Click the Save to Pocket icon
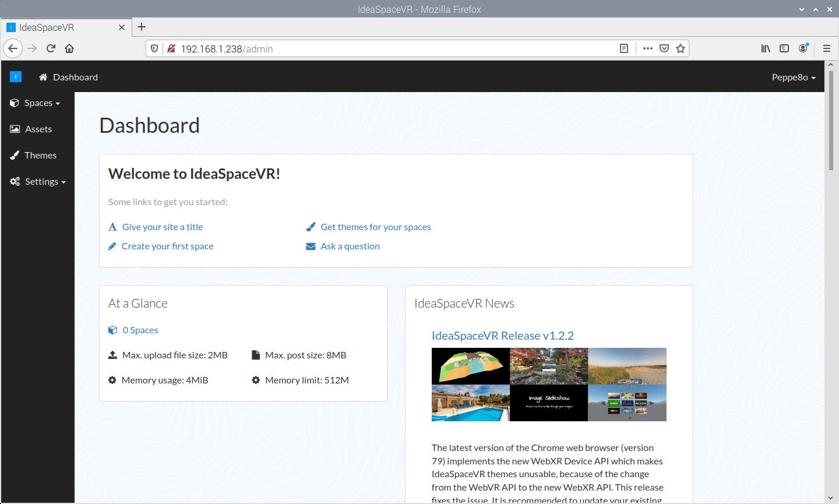Viewport: 839px width, 504px height. click(664, 48)
